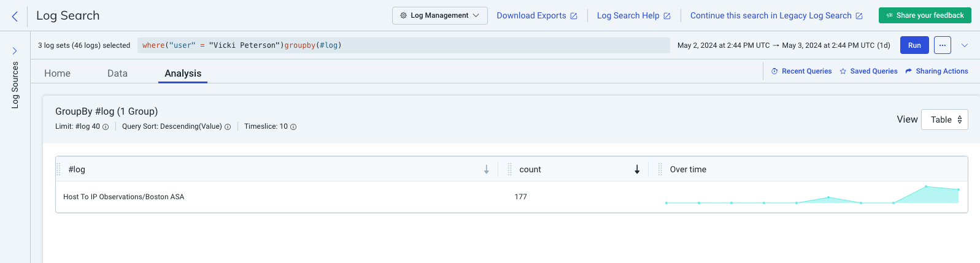Open the Log Search Help link
980x263 pixels.
coord(633,16)
